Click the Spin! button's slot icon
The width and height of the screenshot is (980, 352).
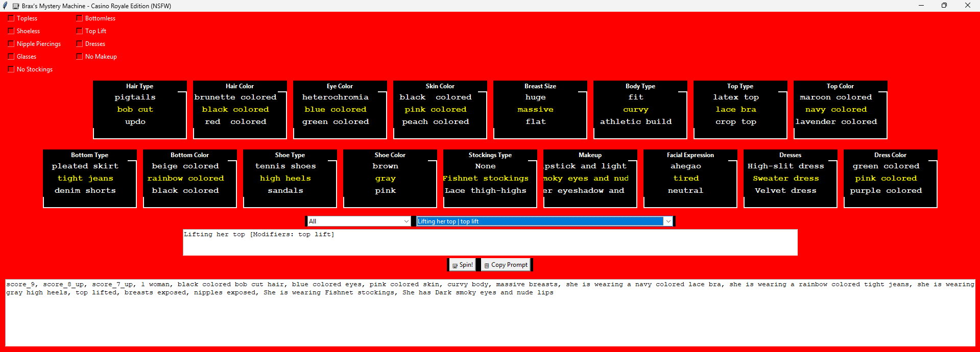click(455, 265)
